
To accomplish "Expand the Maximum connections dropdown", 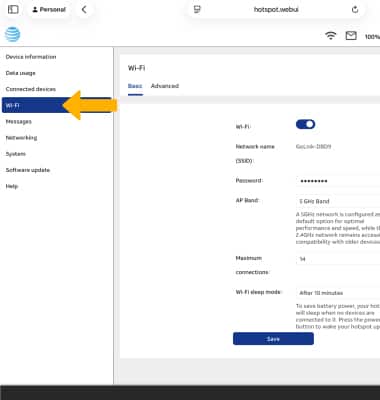I will [338, 259].
